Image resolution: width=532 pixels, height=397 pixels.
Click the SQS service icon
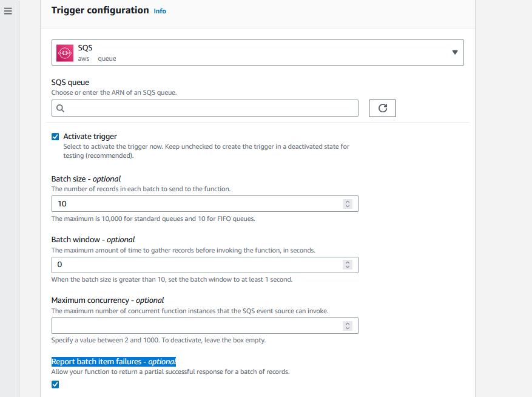point(64,52)
